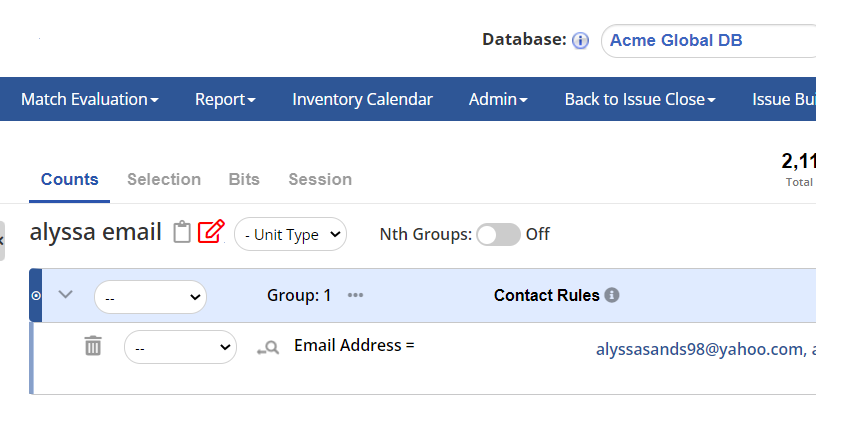
Task: Click the search icon before Email Address
Action: [267, 348]
